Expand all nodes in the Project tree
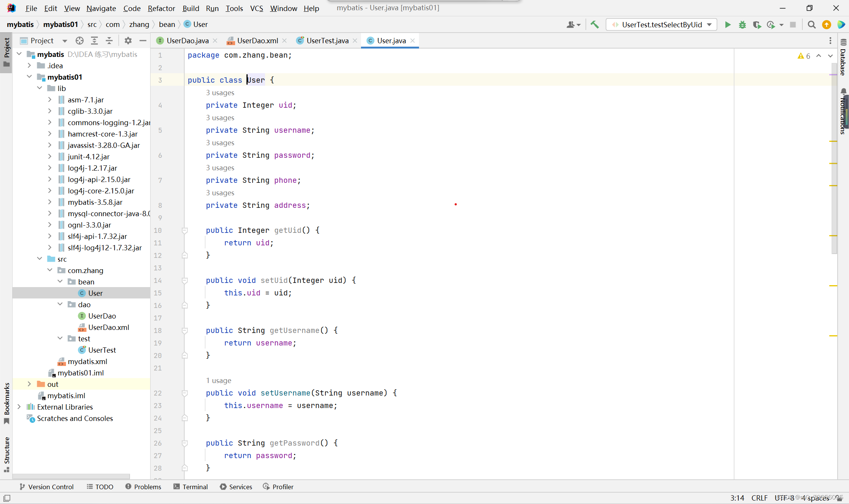Image resolution: width=849 pixels, height=504 pixels. pyautogui.click(x=94, y=41)
